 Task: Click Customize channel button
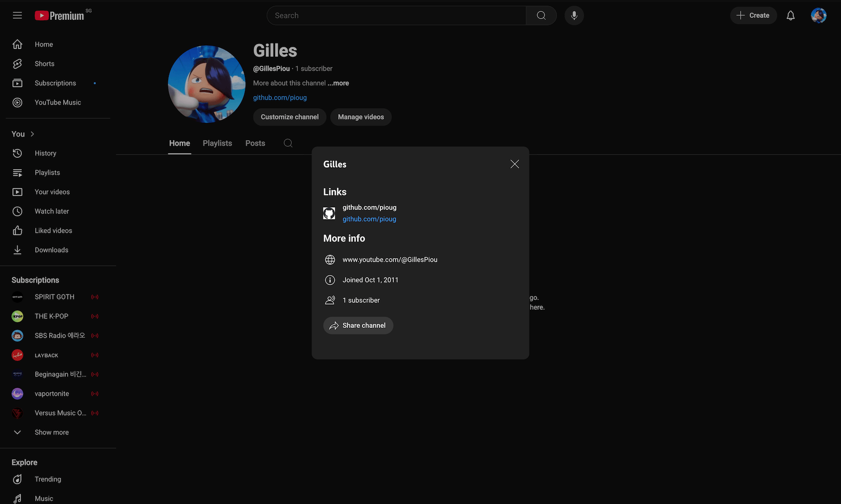[290, 117]
